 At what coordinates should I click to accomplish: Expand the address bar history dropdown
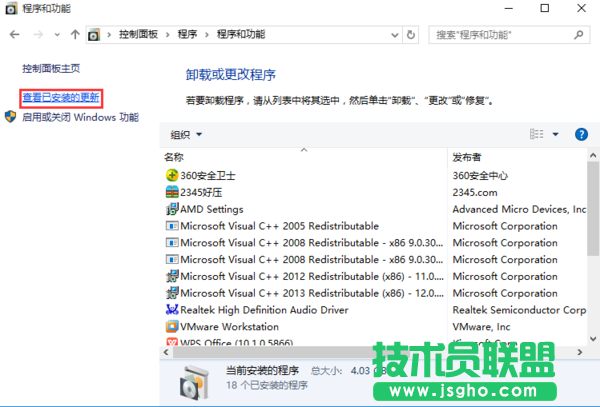[x=395, y=35]
